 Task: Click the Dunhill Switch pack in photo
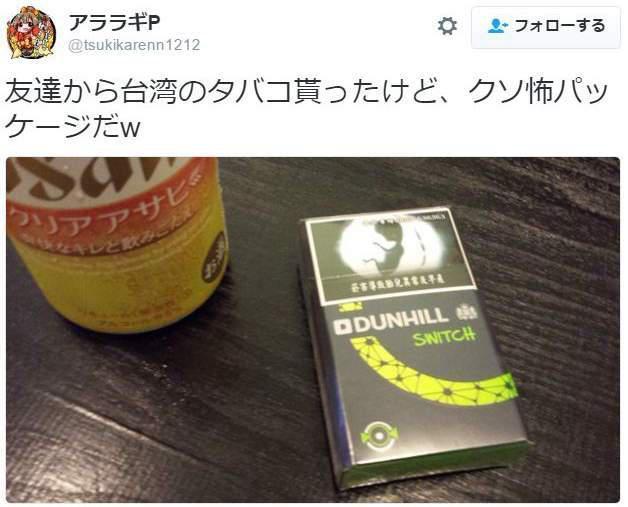413,346
